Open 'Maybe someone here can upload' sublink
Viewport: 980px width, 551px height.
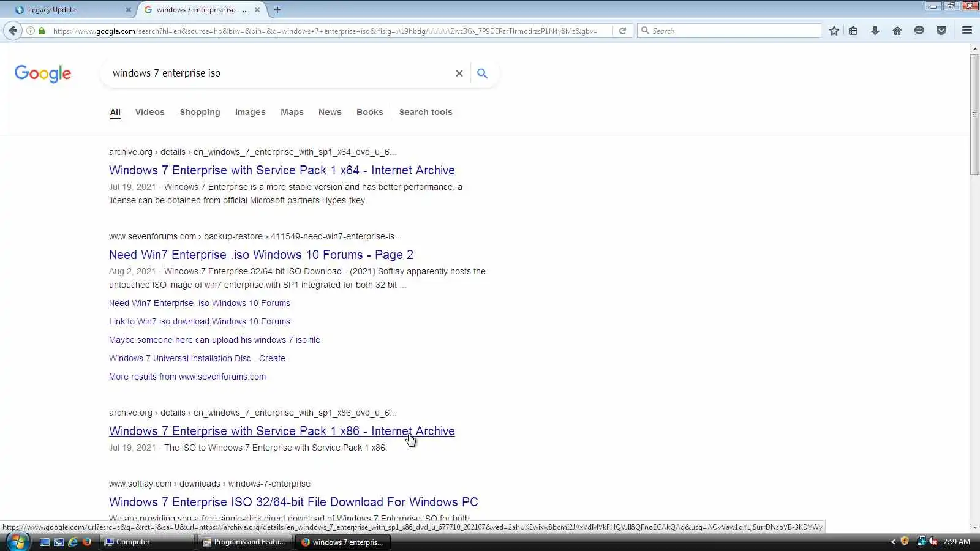[214, 340]
